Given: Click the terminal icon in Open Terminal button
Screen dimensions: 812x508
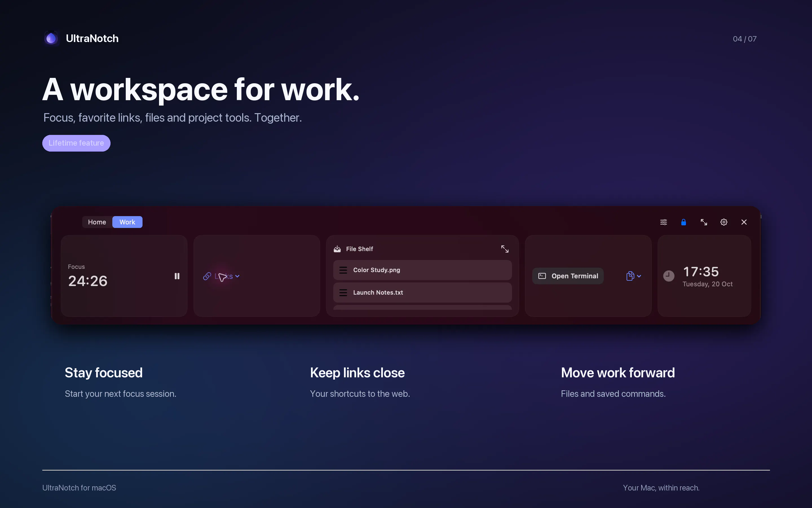Looking at the screenshot, I should pyautogui.click(x=542, y=276).
